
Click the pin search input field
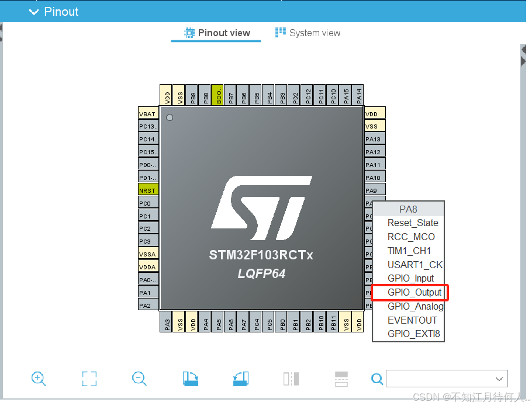pos(447,379)
